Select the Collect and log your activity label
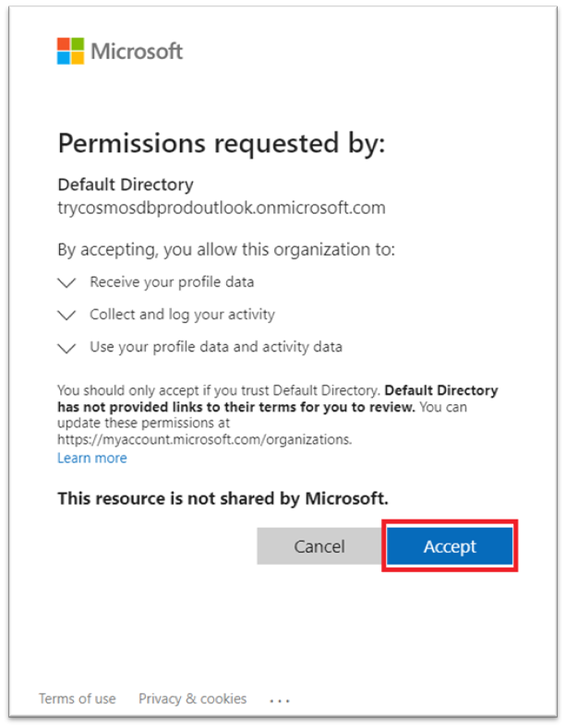This screenshot has width=566, height=728. tap(182, 315)
